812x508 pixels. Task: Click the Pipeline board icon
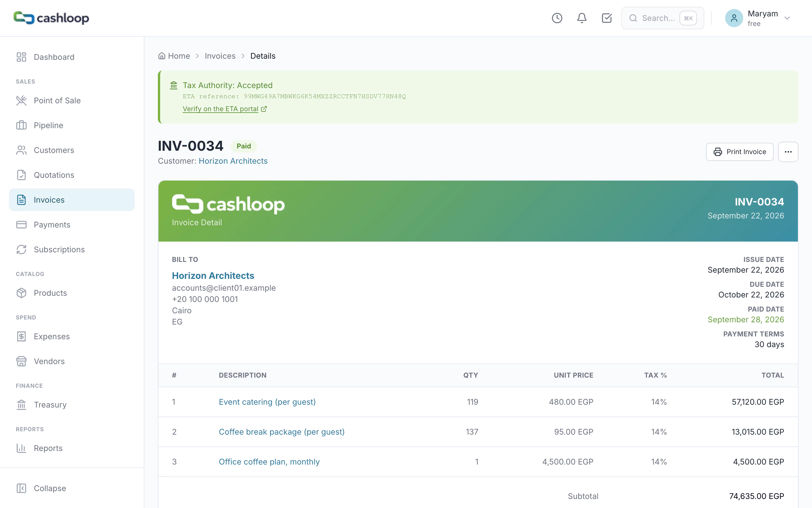(x=21, y=125)
